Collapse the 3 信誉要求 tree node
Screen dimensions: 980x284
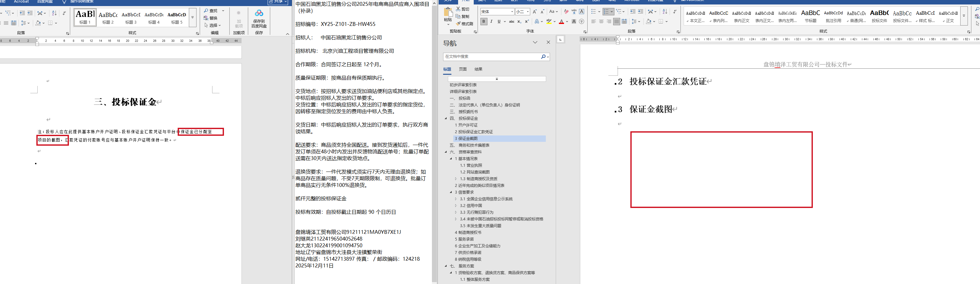[451, 192]
